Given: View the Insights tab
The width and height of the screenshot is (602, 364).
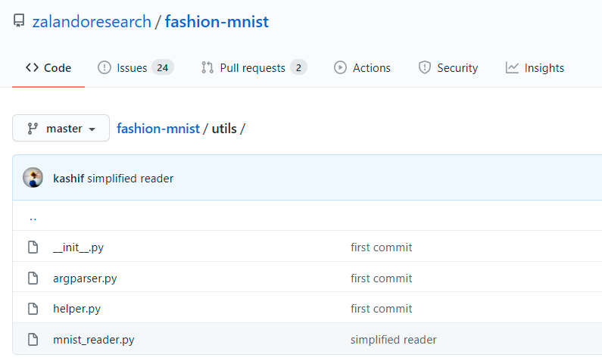Looking at the screenshot, I should coord(535,68).
